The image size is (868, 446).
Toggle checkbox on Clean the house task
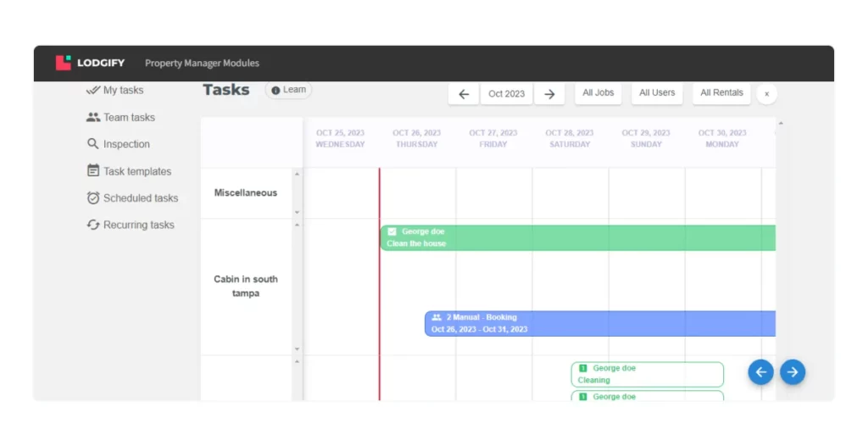pos(392,231)
